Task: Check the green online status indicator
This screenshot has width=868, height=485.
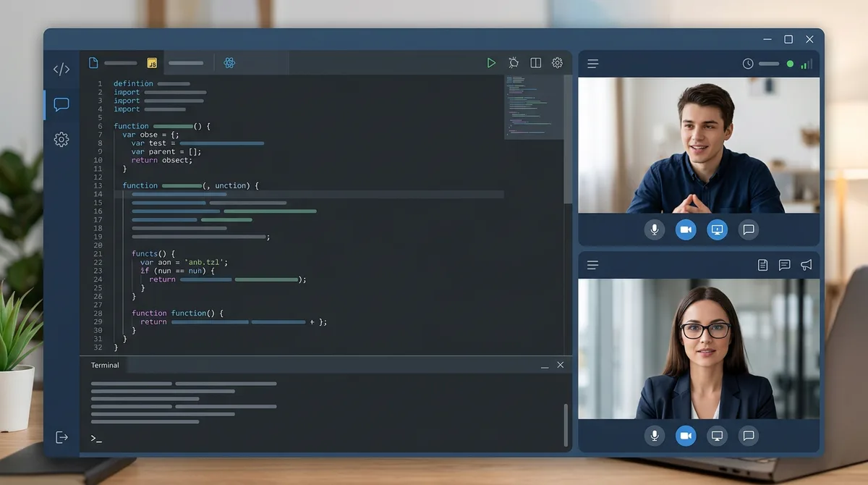Action: [x=789, y=64]
